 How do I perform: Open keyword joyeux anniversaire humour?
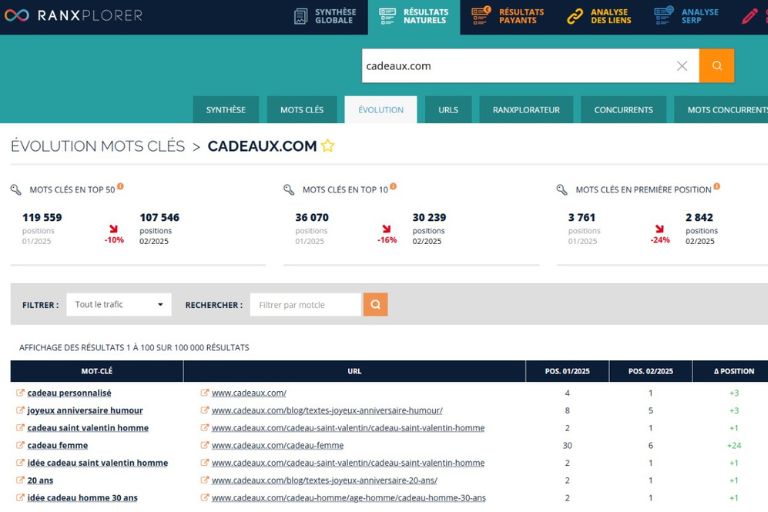pyautogui.click(x=85, y=411)
